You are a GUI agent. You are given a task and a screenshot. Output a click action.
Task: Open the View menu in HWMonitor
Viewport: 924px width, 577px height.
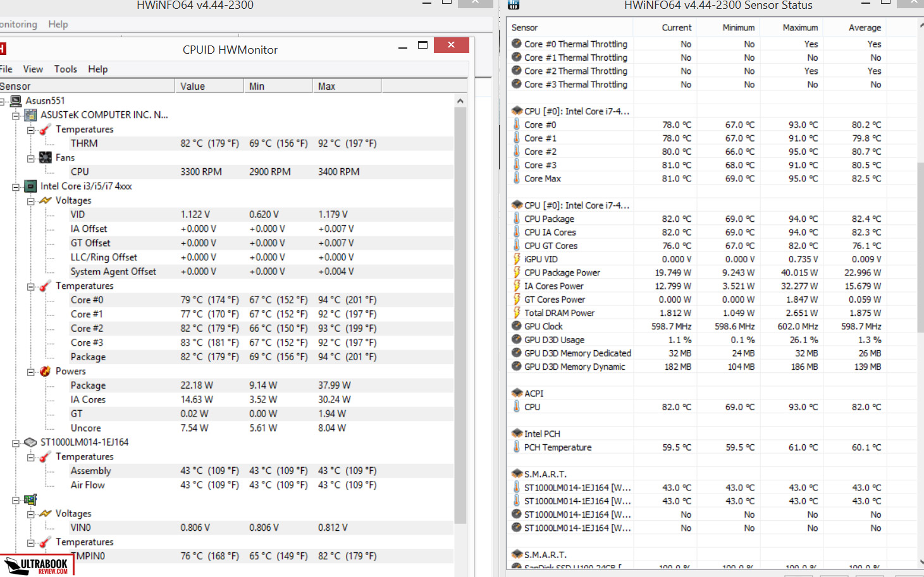33,69
